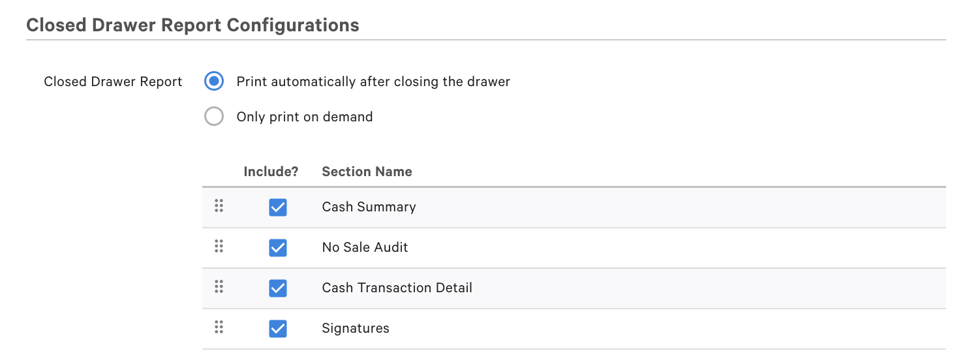Click the 'Closed Drawer Report' field label
Viewport: 980px width, 364px height.
[x=113, y=82]
